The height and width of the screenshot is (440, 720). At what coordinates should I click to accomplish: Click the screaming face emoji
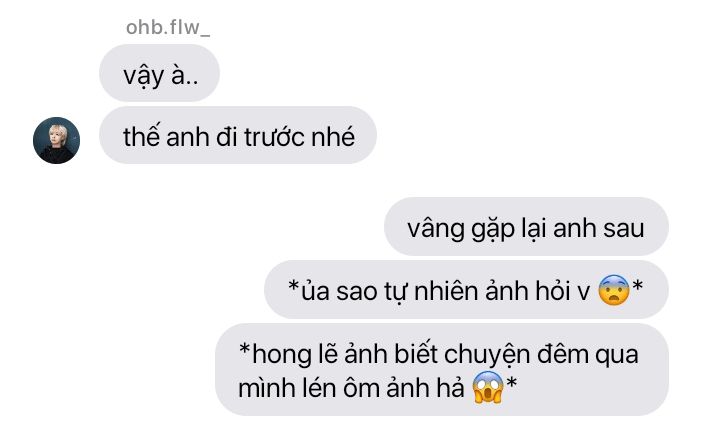488,387
